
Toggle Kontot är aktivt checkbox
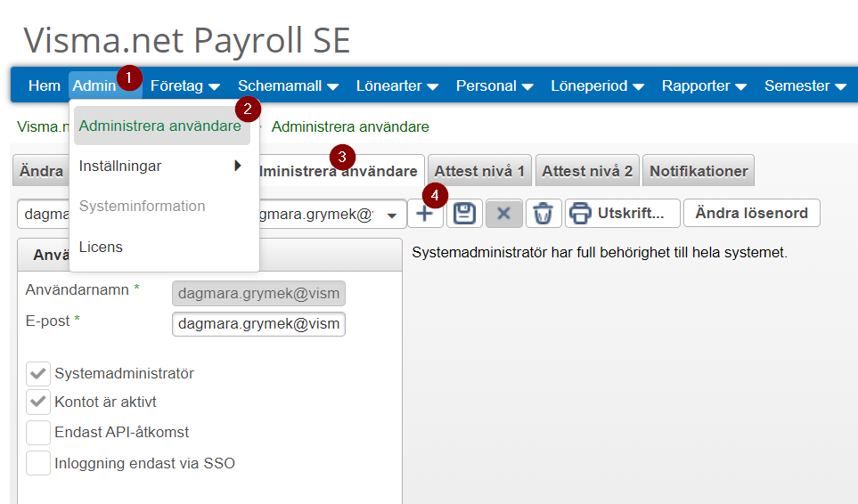click(38, 402)
